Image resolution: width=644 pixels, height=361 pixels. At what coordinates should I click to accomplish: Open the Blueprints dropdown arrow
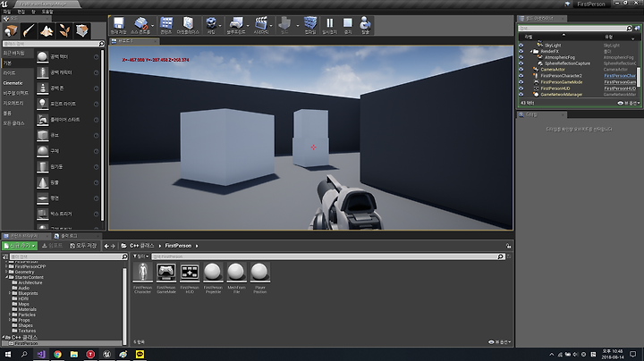(248, 25)
